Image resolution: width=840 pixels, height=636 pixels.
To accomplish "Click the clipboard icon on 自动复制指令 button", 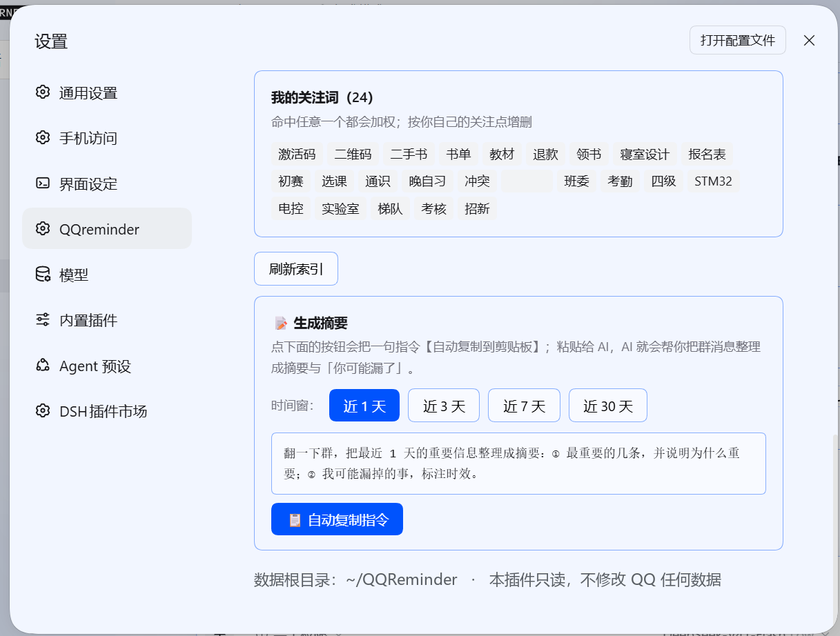I will click(x=295, y=520).
